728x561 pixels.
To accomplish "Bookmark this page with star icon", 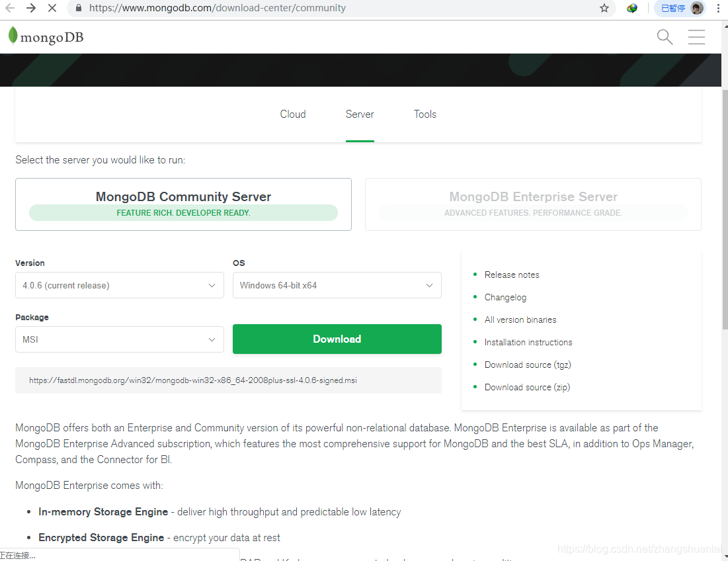I will [x=604, y=8].
